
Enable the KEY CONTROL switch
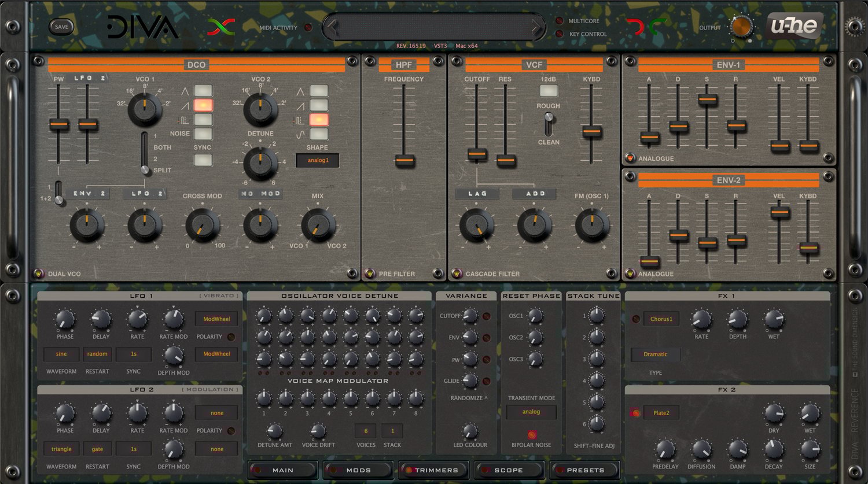560,34
